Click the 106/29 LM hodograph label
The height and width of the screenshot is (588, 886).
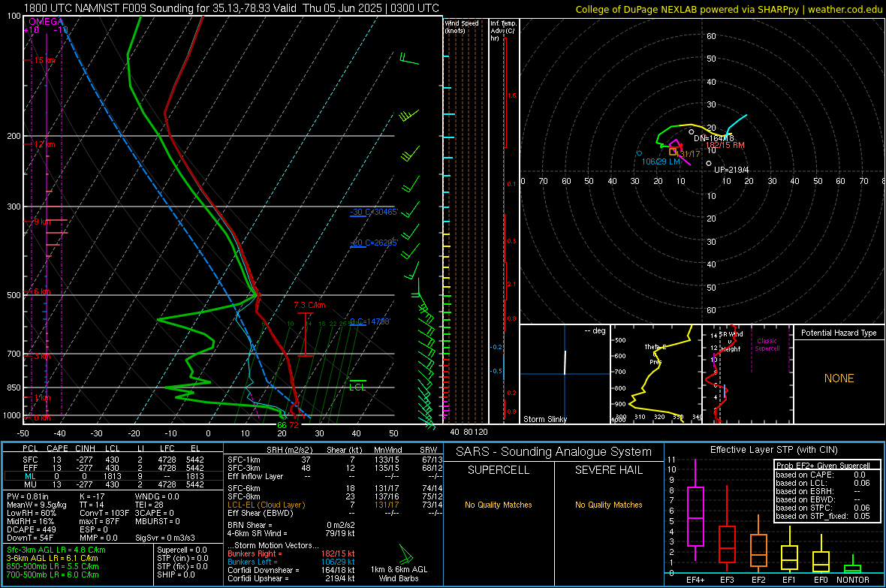(x=661, y=161)
